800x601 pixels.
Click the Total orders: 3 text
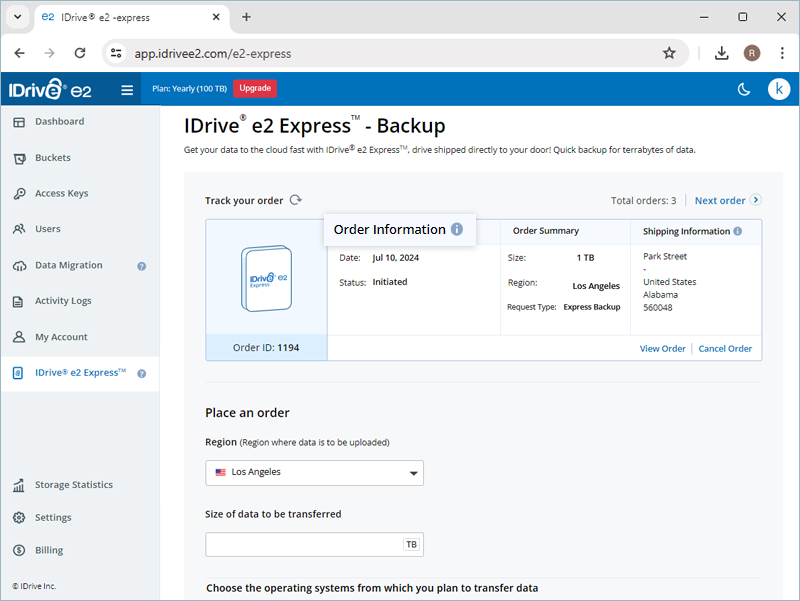[x=643, y=201]
